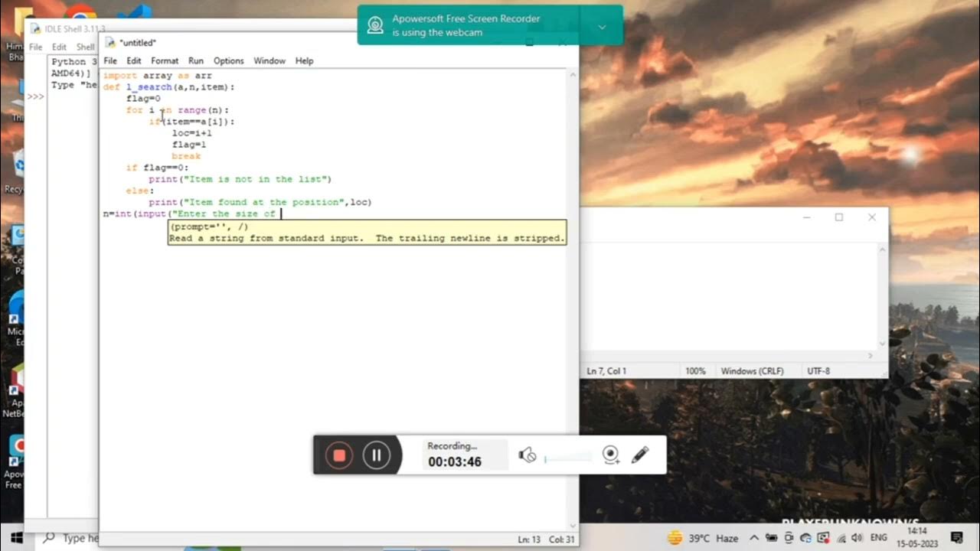This screenshot has height=551, width=980.
Task: Click the 100% zoom in Notepad status bar
Action: [x=695, y=371]
